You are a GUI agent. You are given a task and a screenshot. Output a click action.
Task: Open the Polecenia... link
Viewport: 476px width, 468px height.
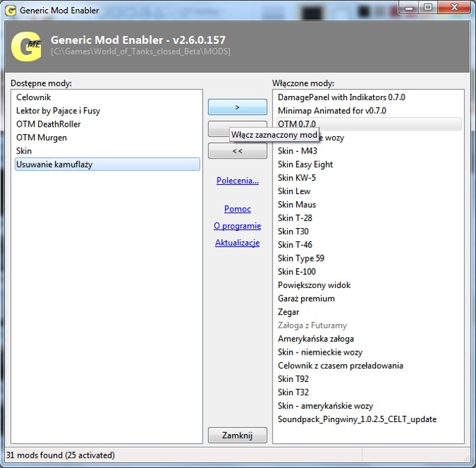(x=238, y=181)
